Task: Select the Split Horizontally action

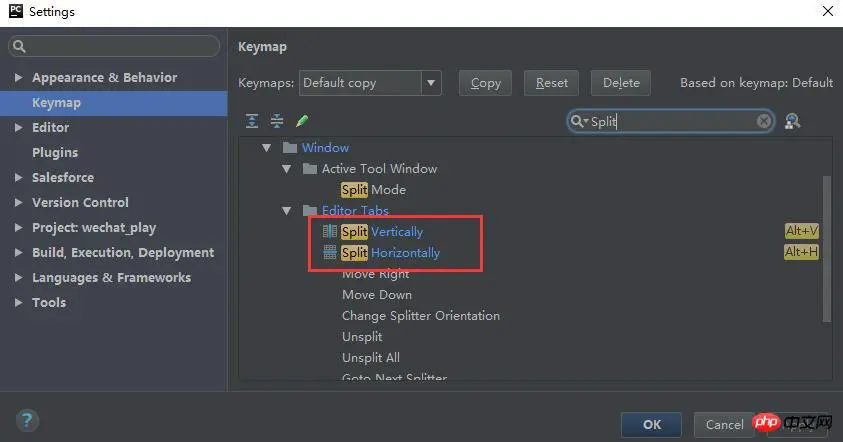Action: 390,253
